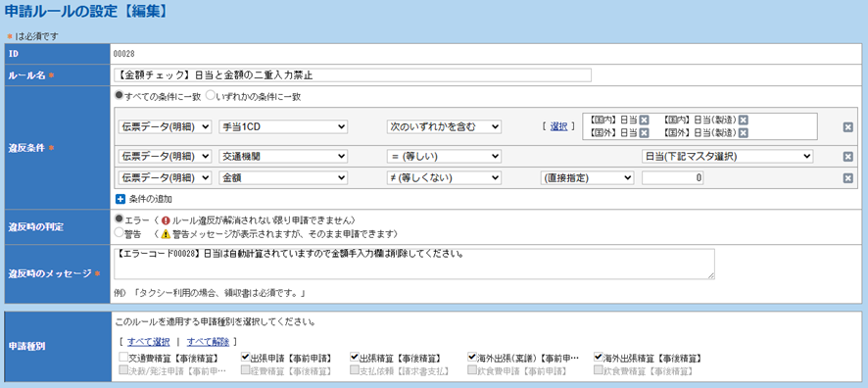Select いずれかの条件に一致 radio button

click(210, 95)
